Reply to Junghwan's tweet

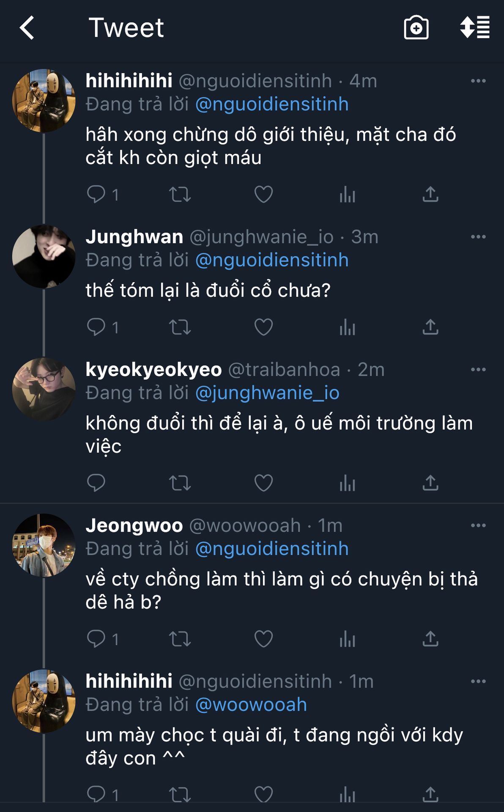96,327
